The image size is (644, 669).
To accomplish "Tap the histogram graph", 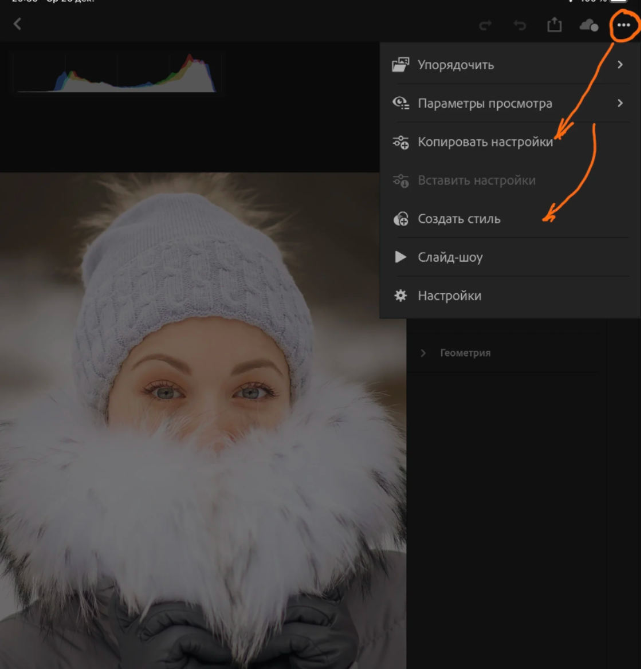I will tap(117, 73).
